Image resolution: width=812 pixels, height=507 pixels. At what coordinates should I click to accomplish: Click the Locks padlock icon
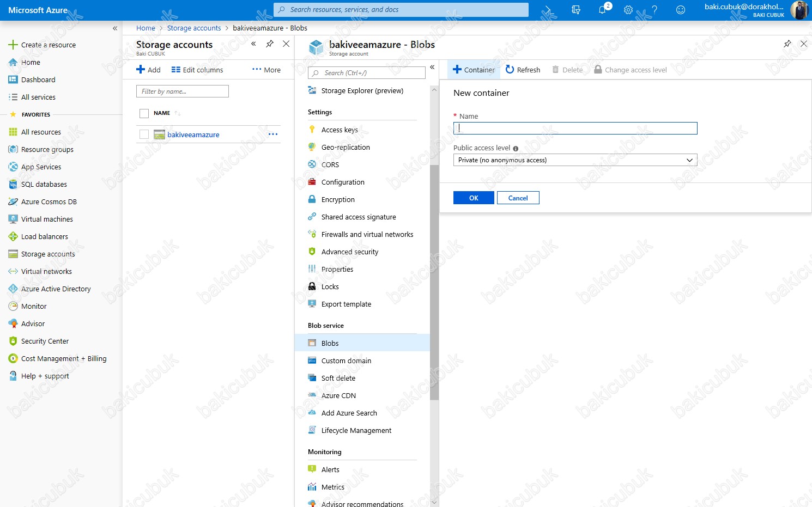click(312, 286)
